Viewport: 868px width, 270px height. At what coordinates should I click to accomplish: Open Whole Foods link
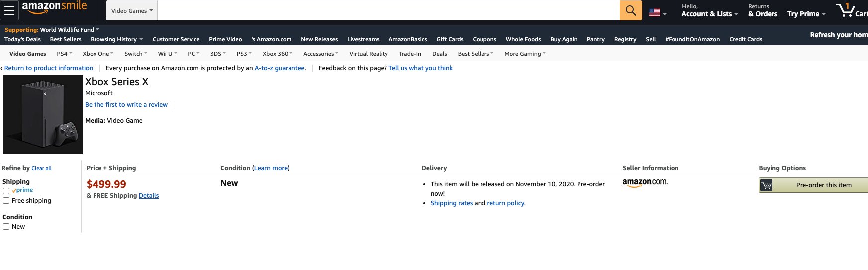tap(523, 39)
